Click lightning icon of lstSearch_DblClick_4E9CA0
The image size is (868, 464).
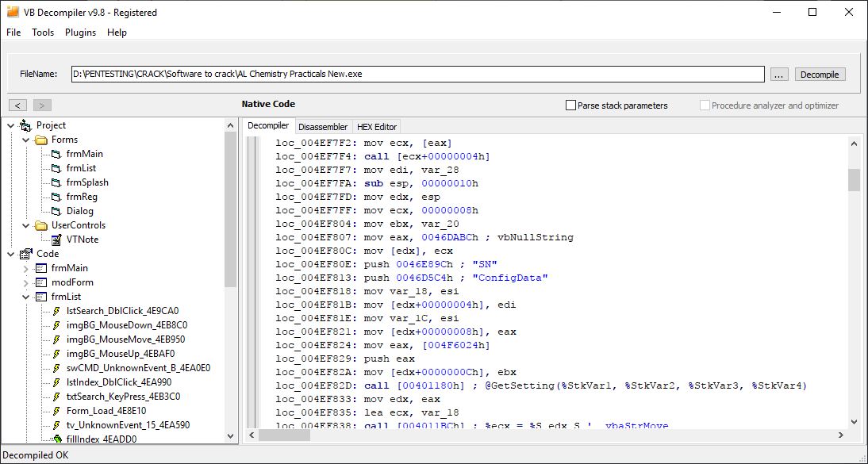pyautogui.click(x=56, y=311)
